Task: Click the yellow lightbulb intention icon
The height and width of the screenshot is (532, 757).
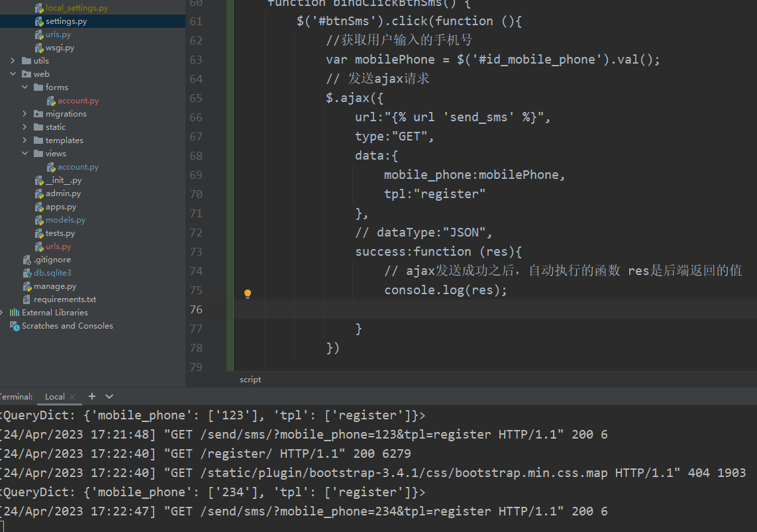Action: tap(248, 294)
